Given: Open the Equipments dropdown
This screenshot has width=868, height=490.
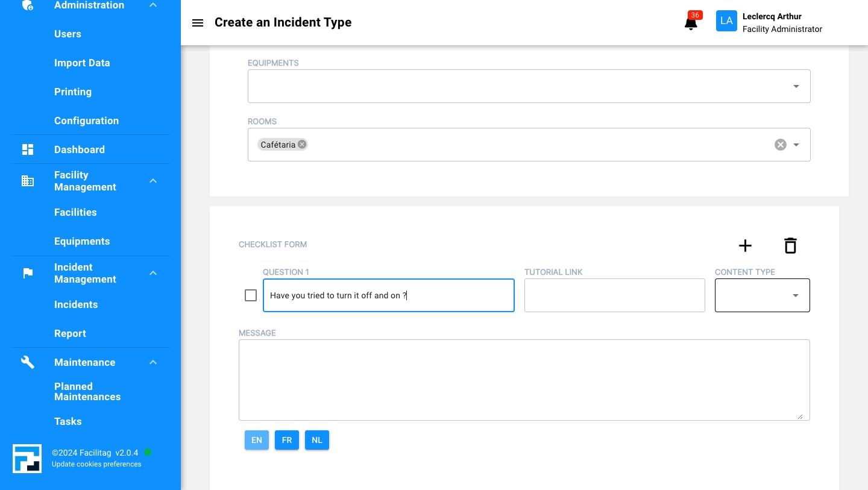Looking at the screenshot, I should click(796, 86).
